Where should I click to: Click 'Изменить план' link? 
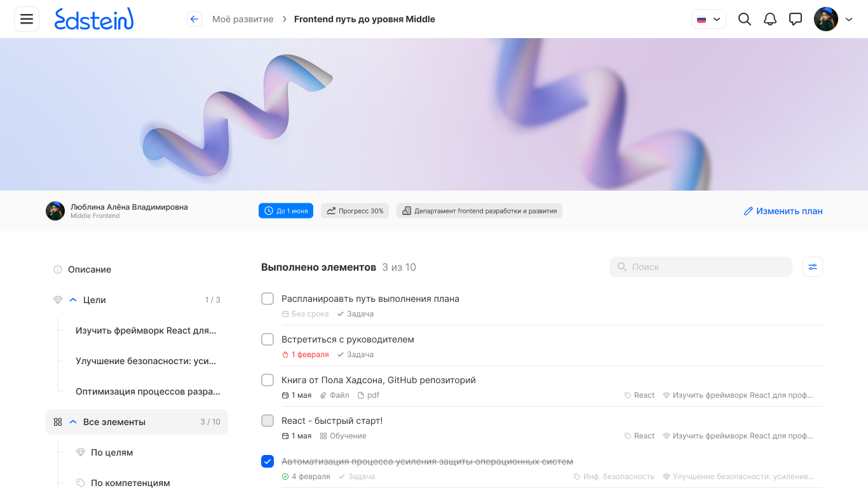click(783, 211)
